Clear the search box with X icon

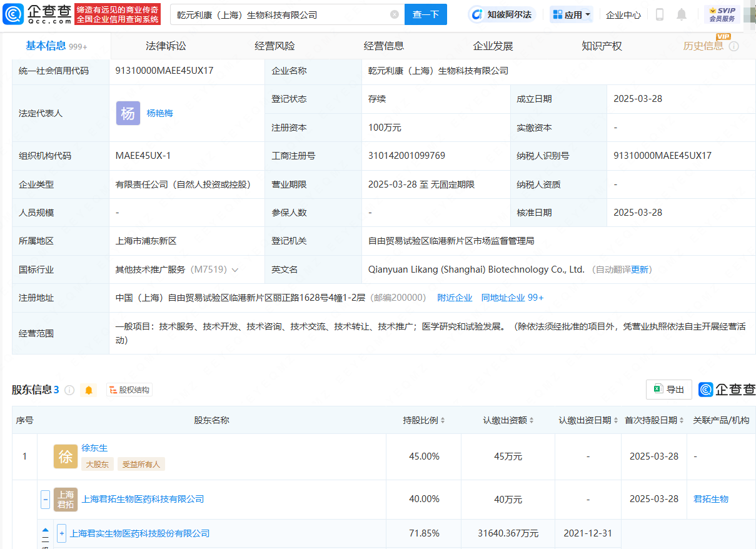(395, 14)
